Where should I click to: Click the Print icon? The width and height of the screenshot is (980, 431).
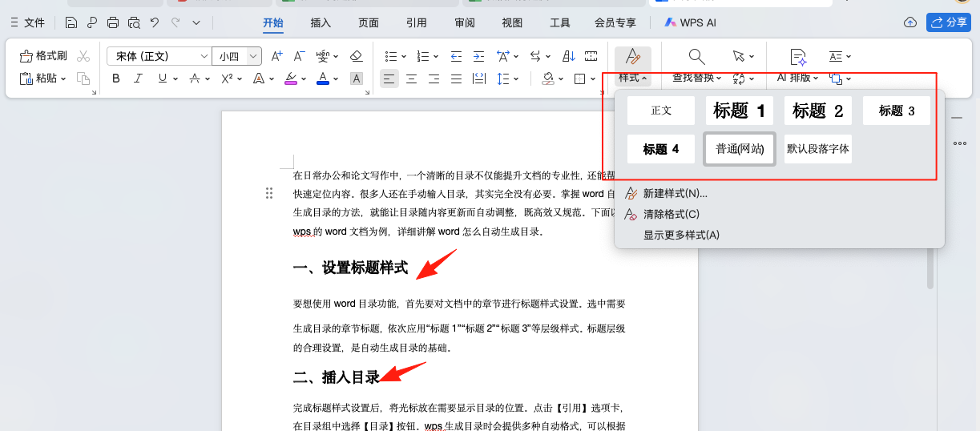coord(113,22)
